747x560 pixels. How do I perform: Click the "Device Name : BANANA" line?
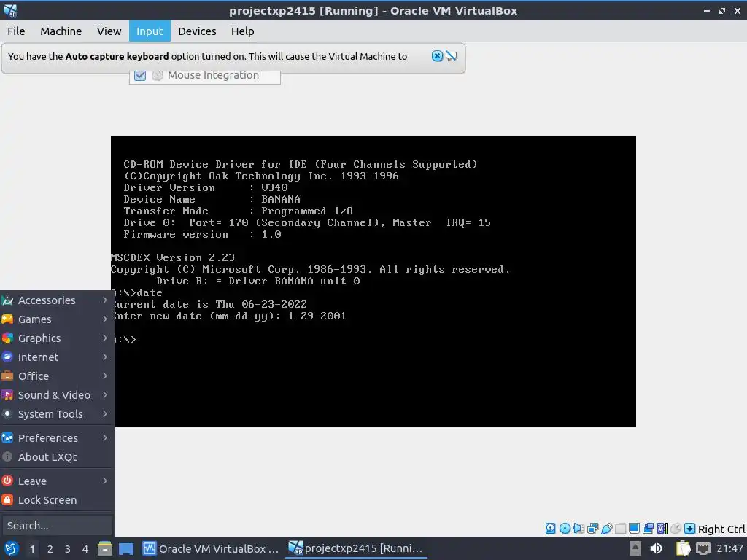[x=212, y=200]
